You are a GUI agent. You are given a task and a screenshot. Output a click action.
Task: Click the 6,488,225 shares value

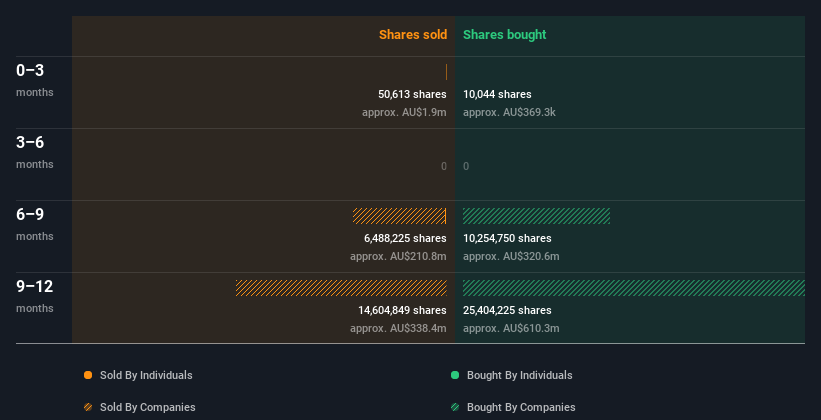pyautogui.click(x=405, y=238)
